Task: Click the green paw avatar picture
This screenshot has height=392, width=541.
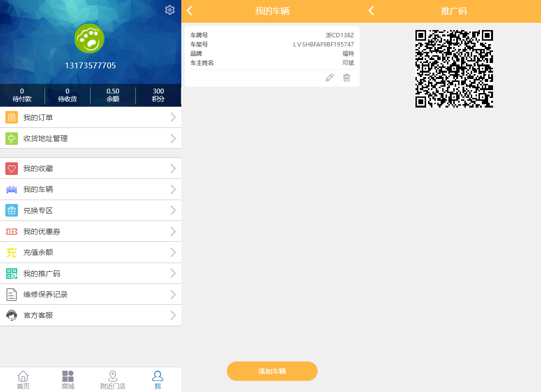Action: 89,38
